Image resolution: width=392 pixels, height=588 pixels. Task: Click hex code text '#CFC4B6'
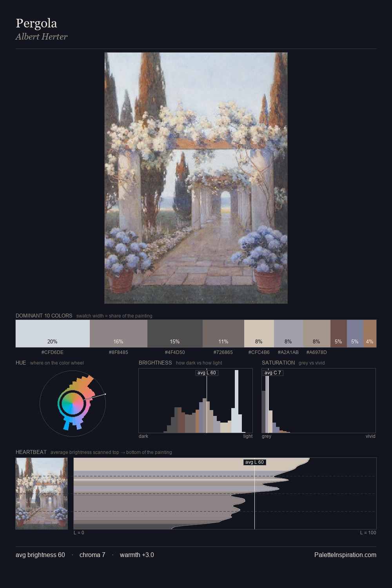click(x=259, y=352)
